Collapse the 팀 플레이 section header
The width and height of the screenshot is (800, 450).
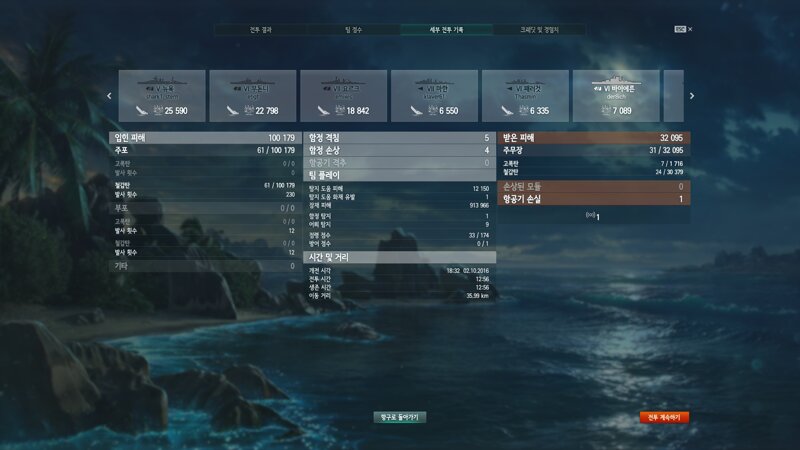point(399,175)
